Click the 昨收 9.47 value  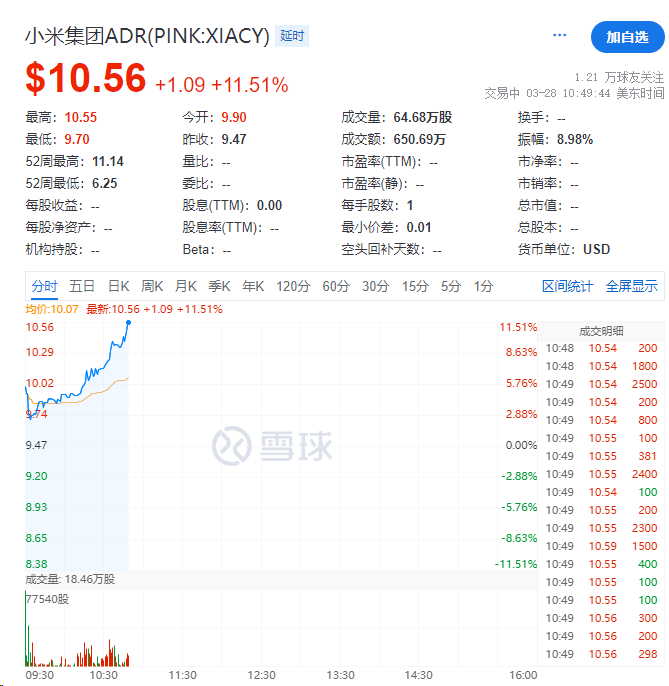pos(234,139)
